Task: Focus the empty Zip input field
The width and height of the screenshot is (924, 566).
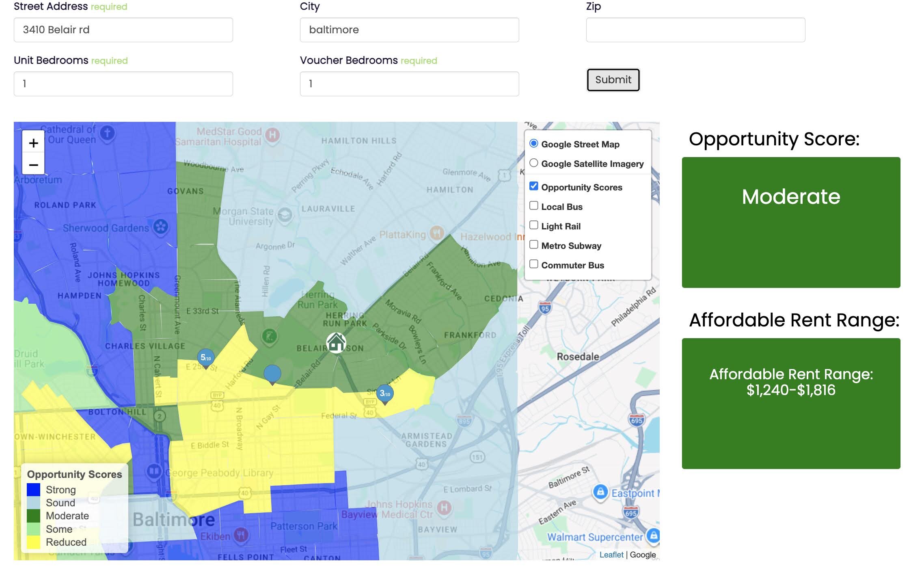Action: (x=695, y=30)
